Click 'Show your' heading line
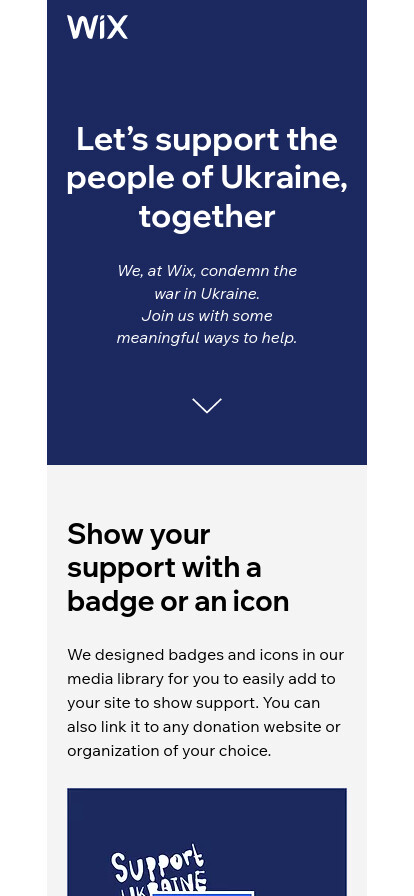 pyautogui.click(x=139, y=535)
